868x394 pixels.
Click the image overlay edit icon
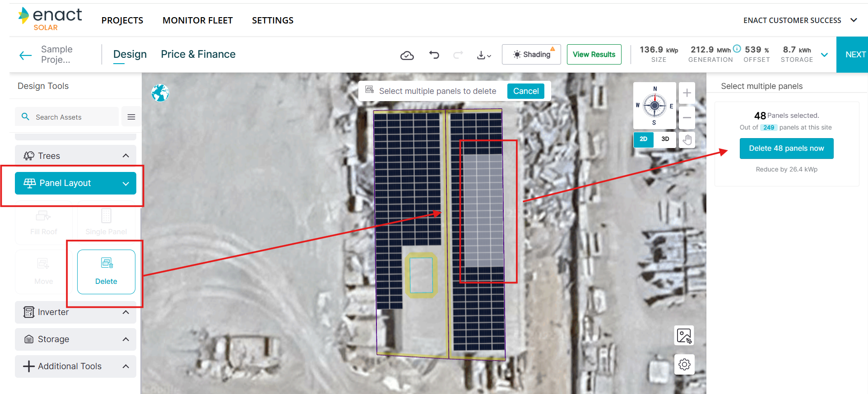tap(684, 336)
